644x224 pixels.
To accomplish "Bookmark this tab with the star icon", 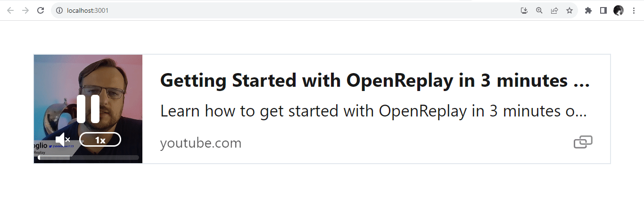I will pos(570,10).
